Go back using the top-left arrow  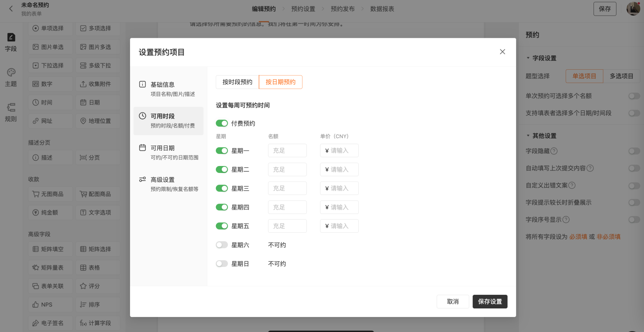coord(11,9)
